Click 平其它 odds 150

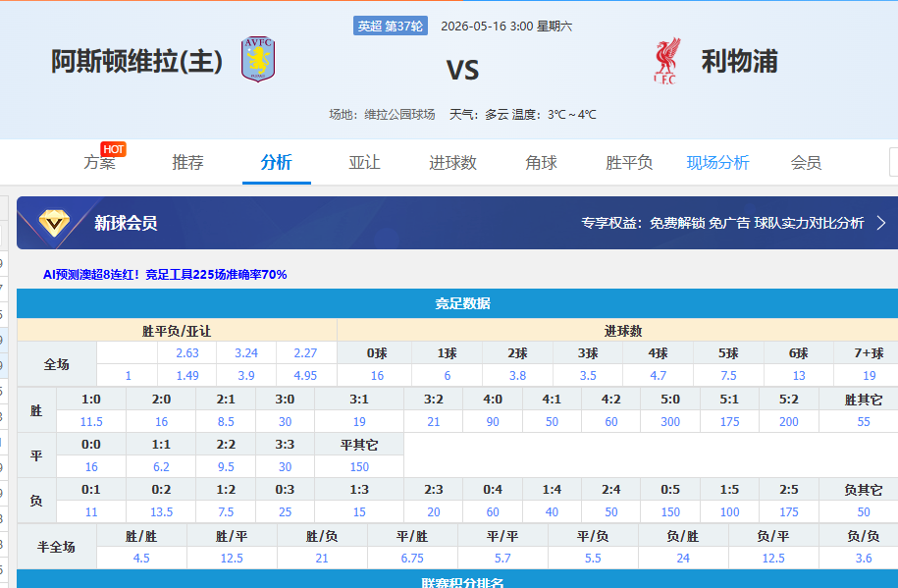(x=359, y=467)
